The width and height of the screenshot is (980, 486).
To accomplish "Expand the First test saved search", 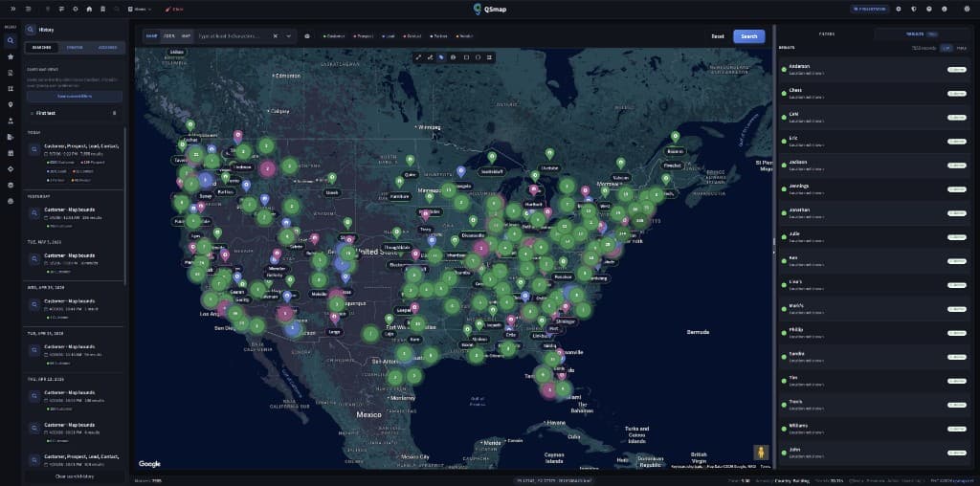I will coord(32,113).
